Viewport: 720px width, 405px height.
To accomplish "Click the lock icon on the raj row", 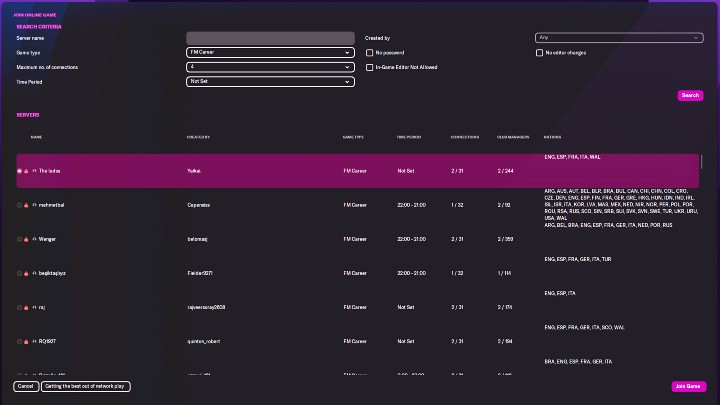I will (x=26, y=307).
